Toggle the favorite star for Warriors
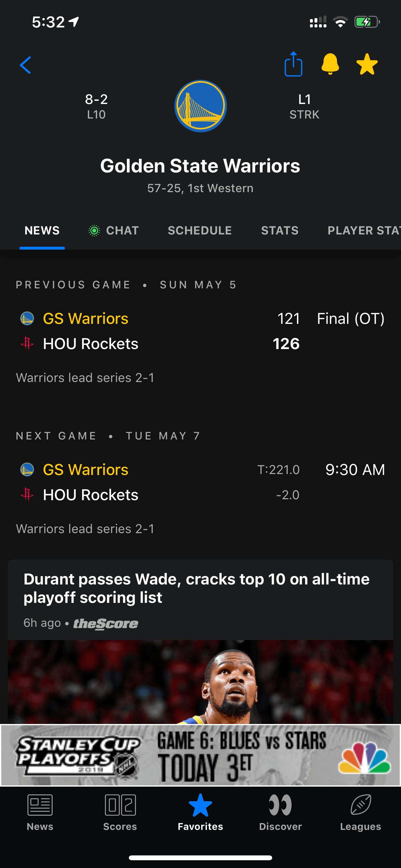Viewport: 401px width, 868px height. pyautogui.click(x=367, y=64)
